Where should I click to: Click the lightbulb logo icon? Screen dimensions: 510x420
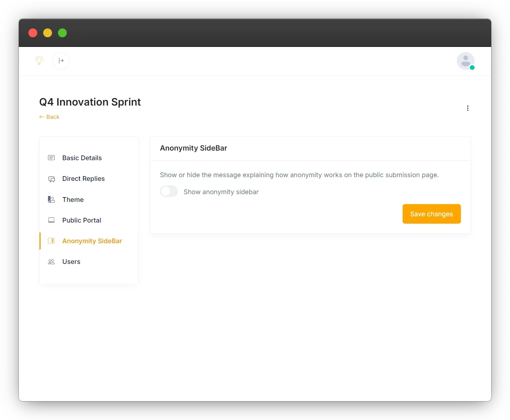[x=39, y=60]
